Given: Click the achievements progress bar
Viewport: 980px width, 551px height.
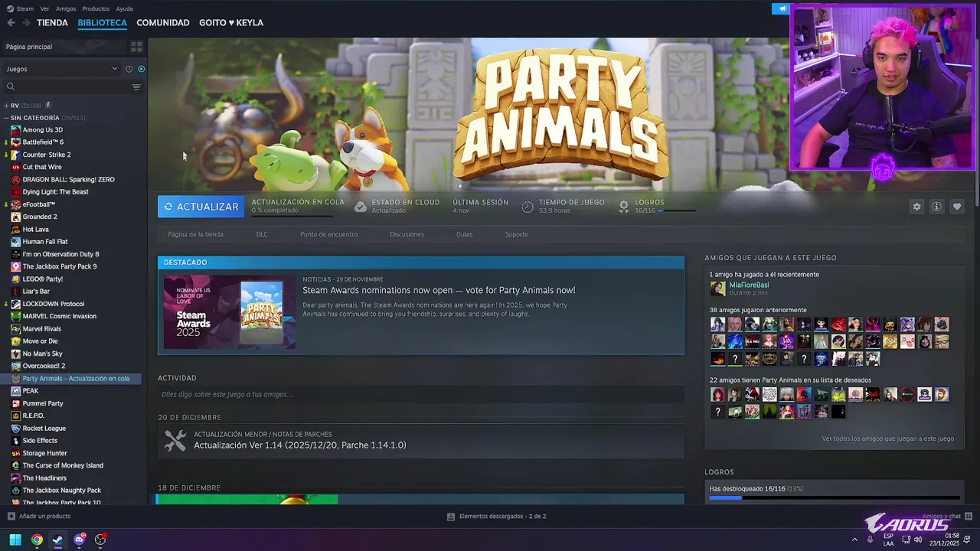Looking at the screenshot, I should pyautogui.click(x=835, y=498).
